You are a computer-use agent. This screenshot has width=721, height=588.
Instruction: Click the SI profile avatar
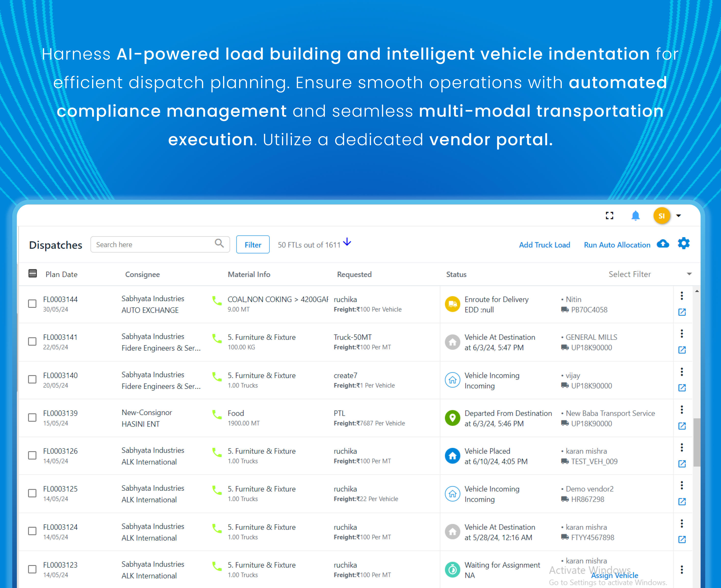pos(662,216)
